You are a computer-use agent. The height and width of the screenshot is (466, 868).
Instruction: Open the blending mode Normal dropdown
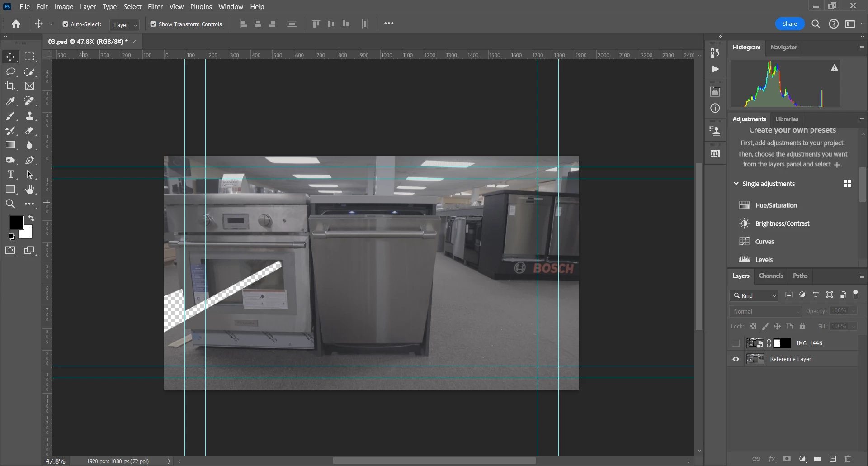pos(766,311)
